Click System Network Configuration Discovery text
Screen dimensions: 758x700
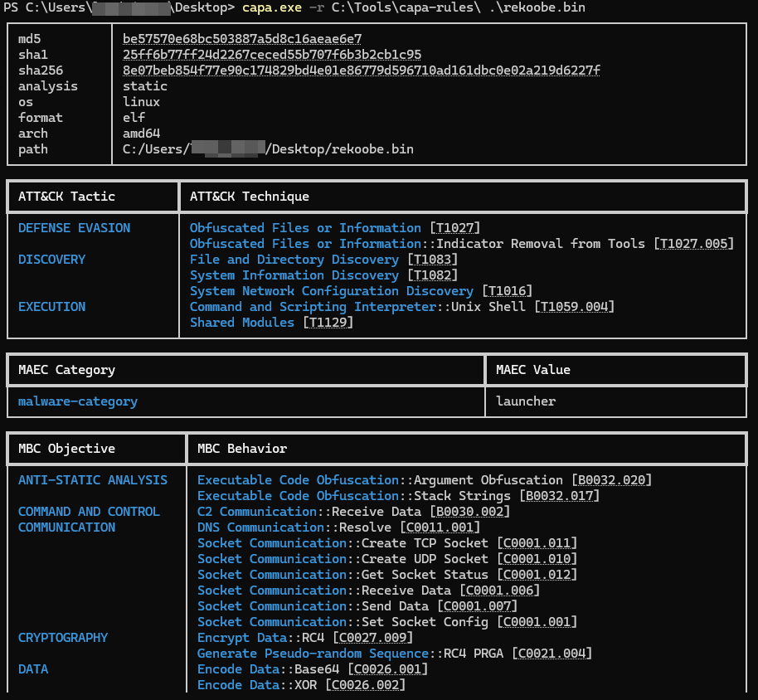pos(331,291)
